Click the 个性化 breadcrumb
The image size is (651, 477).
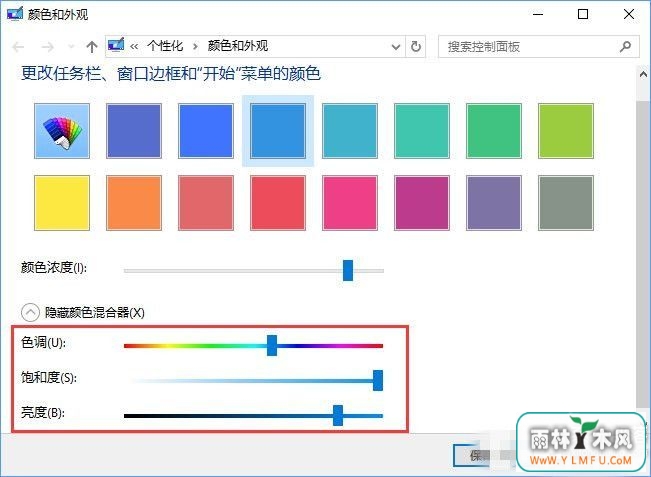165,46
